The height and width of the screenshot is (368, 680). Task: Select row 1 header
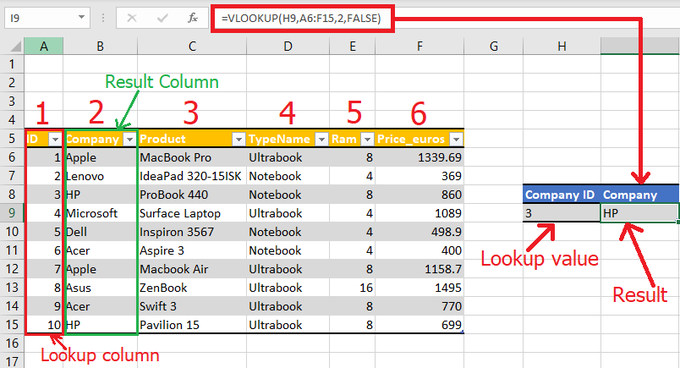tap(12, 64)
